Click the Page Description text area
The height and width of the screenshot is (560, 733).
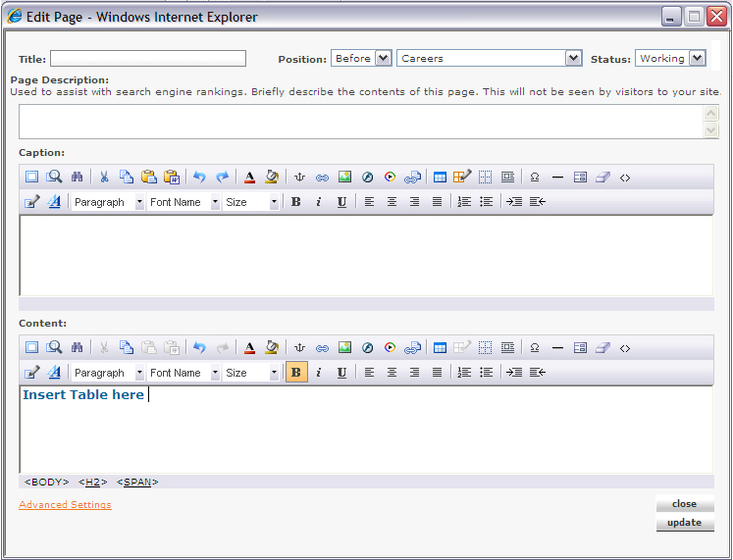coord(361,122)
